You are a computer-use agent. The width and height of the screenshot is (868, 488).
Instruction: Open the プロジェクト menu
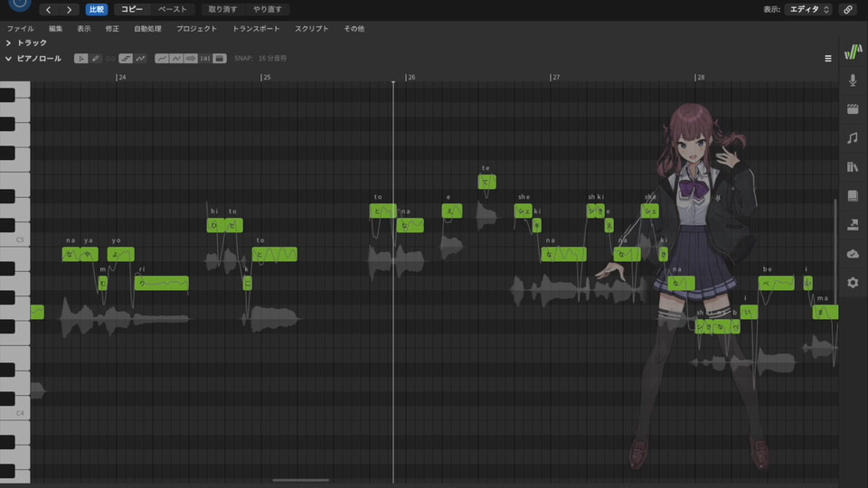point(196,28)
